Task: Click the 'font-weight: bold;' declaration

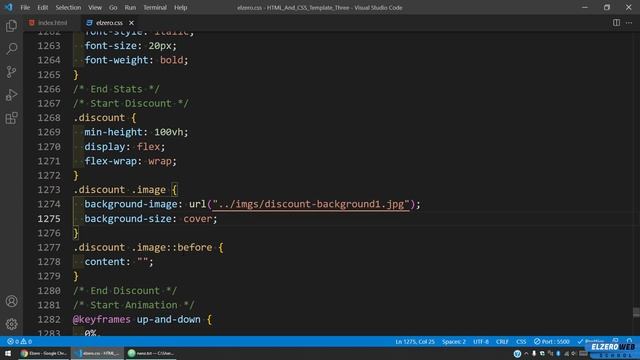Action: (136, 60)
